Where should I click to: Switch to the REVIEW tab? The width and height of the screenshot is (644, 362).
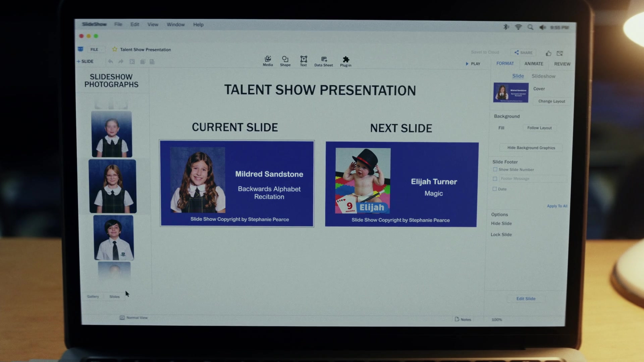pos(562,64)
